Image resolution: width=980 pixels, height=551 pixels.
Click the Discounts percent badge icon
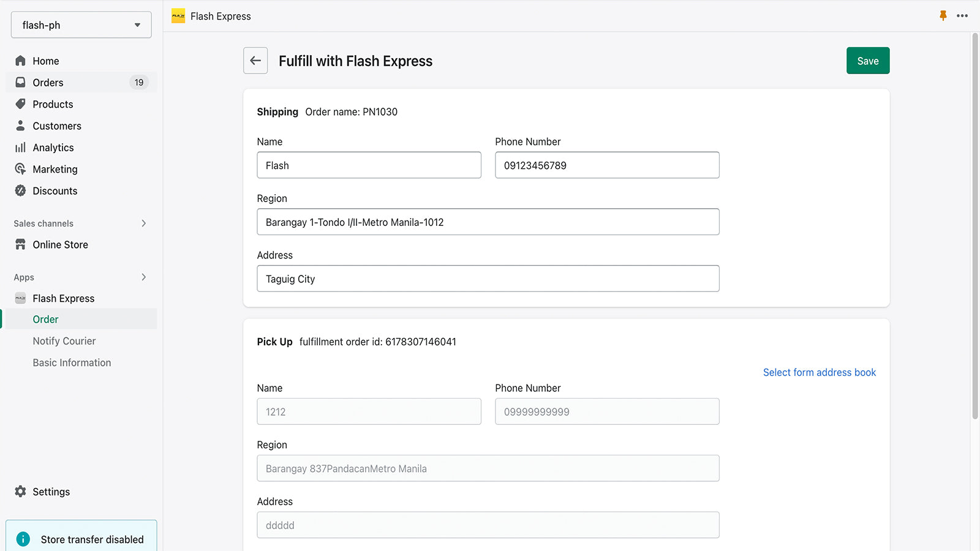click(x=20, y=190)
